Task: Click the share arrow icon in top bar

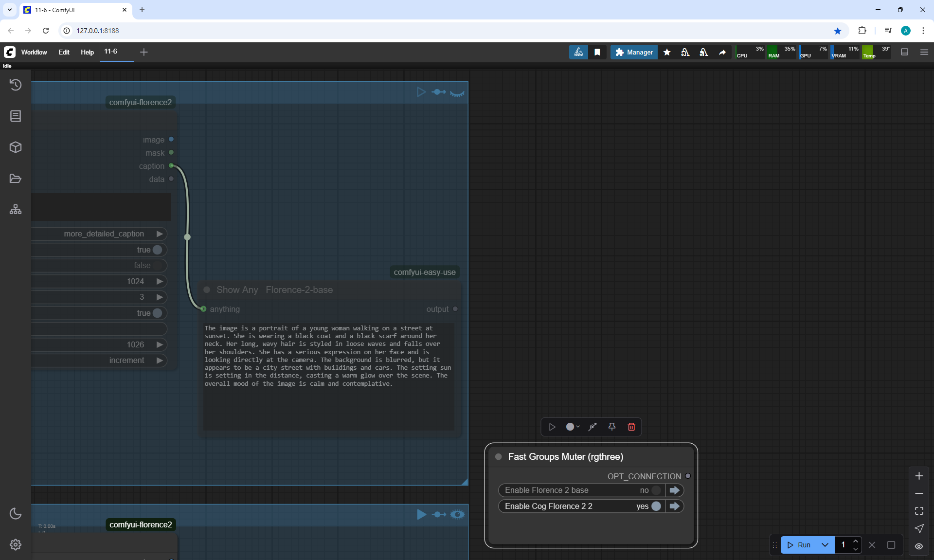Action: (722, 52)
